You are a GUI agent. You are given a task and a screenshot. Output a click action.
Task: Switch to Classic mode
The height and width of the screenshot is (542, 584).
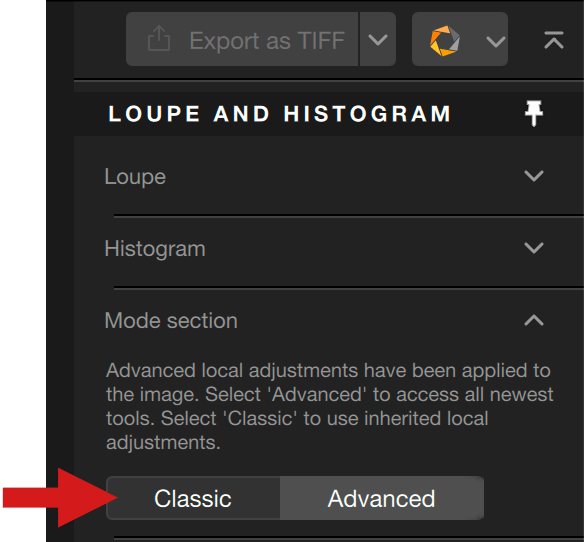coord(193,498)
